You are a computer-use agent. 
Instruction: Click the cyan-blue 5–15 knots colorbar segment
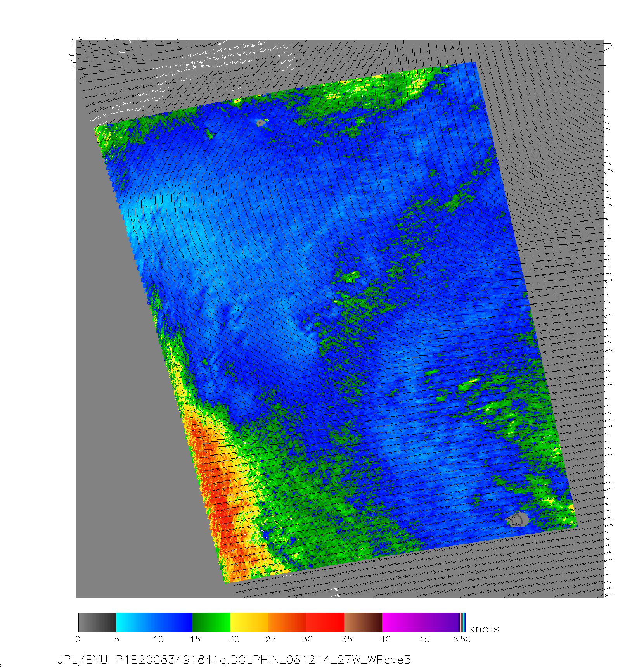(154, 622)
